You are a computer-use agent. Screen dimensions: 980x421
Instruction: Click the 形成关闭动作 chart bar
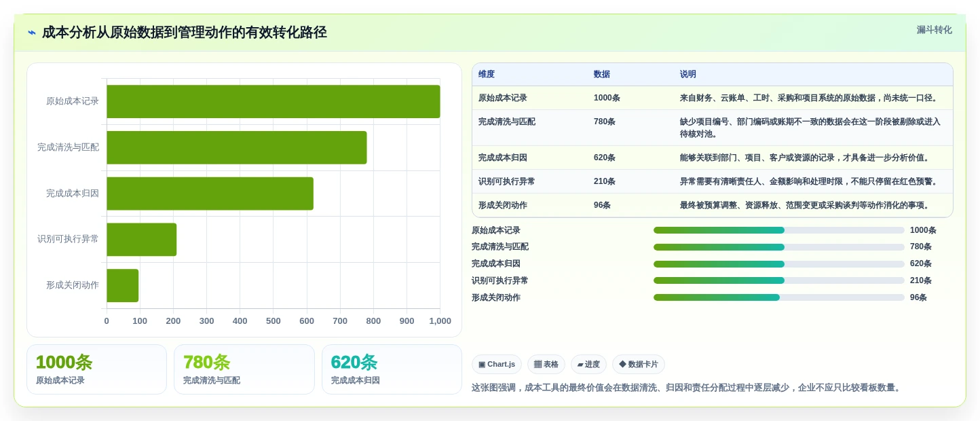tap(123, 285)
